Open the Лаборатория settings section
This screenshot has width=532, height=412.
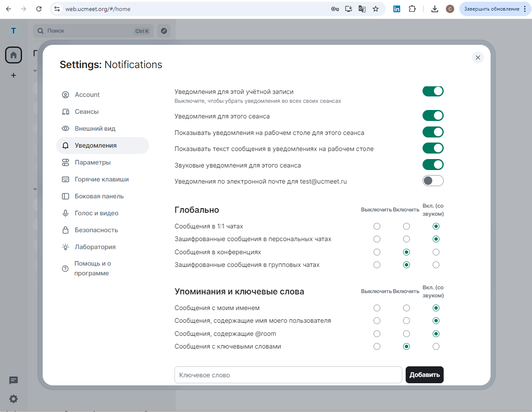tap(94, 247)
